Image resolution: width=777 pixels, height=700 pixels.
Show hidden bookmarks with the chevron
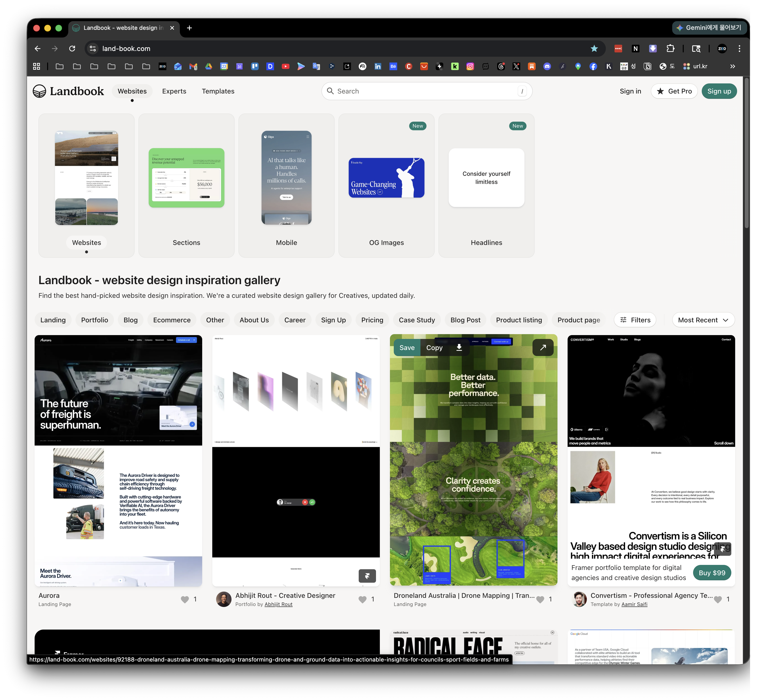pyautogui.click(x=732, y=67)
